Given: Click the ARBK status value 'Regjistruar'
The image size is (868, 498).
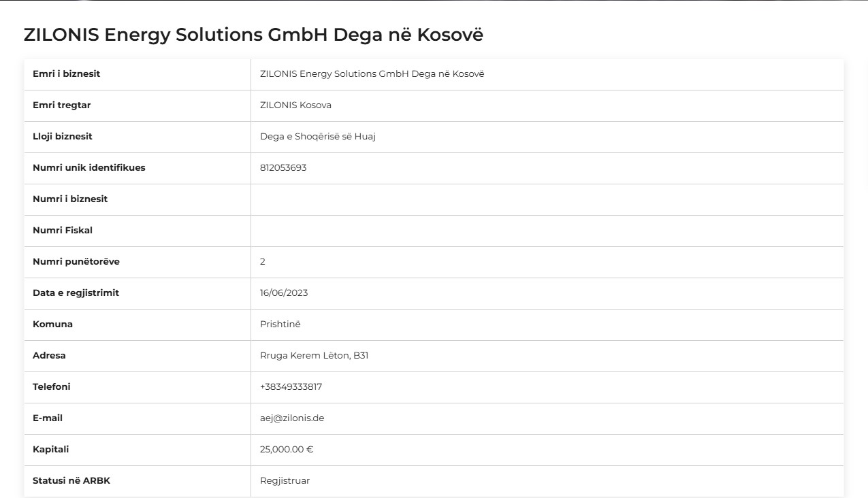Looking at the screenshot, I should click(285, 480).
